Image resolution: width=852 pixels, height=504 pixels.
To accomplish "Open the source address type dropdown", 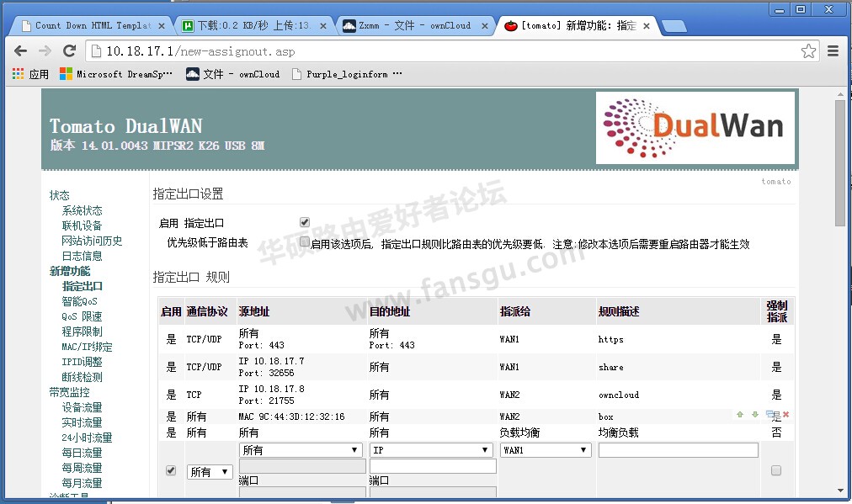I will pyautogui.click(x=301, y=449).
